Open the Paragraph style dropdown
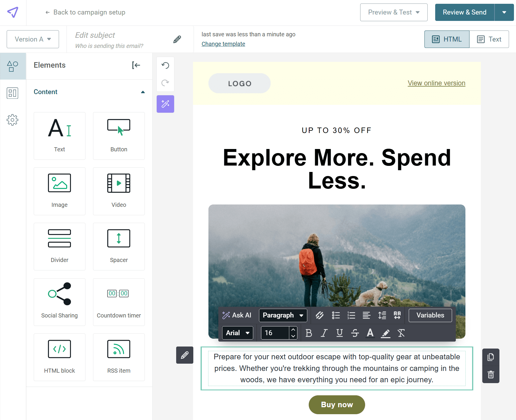 [x=283, y=315]
